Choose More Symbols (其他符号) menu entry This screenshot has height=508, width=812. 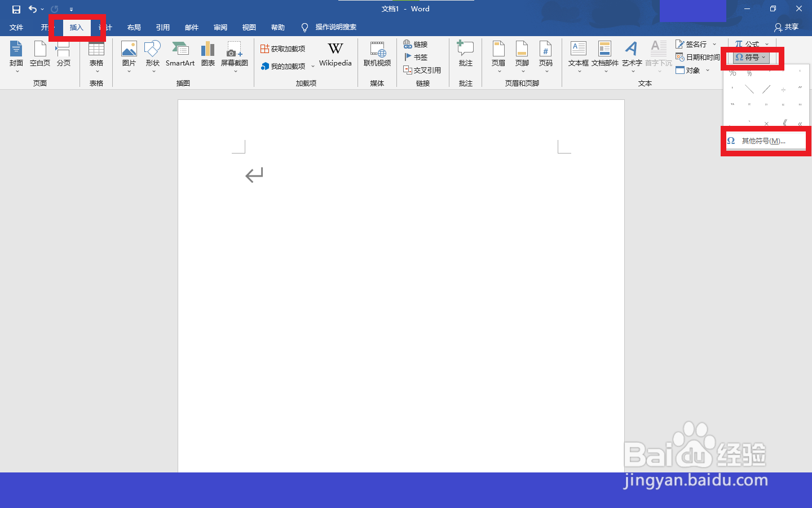click(766, 141)
